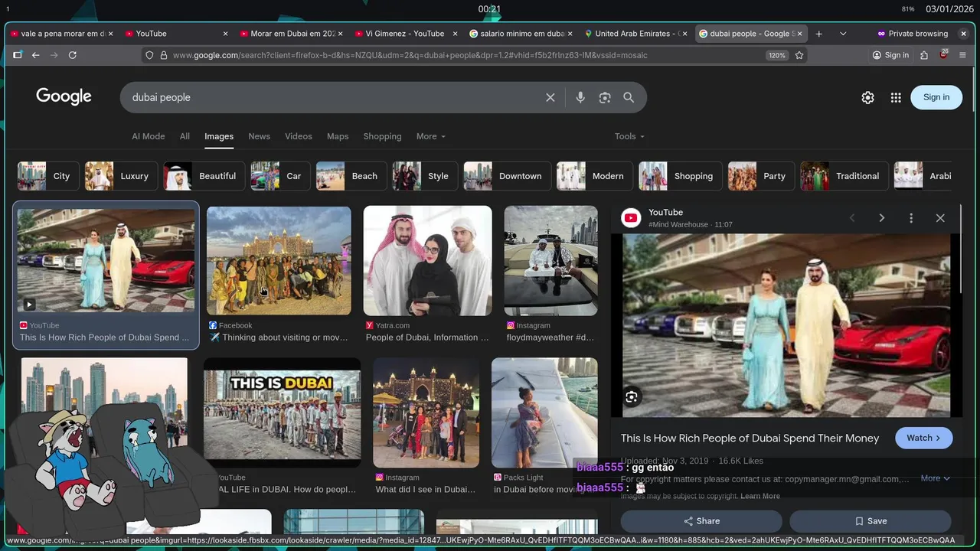Viewport: 980px width, 551px height.
Task: Close the image preview panel
Action: 940,218
